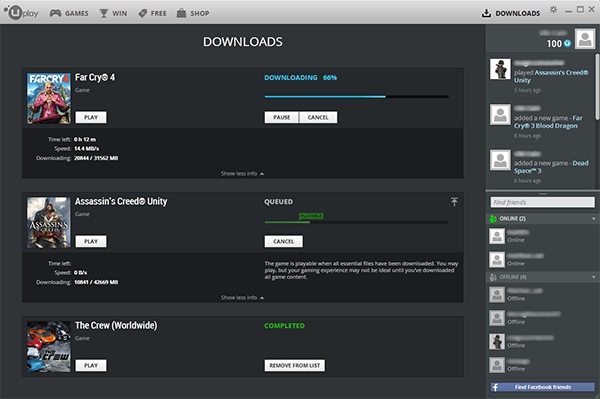
Task: Open the Win menu
Action: [x=113, y=13]
